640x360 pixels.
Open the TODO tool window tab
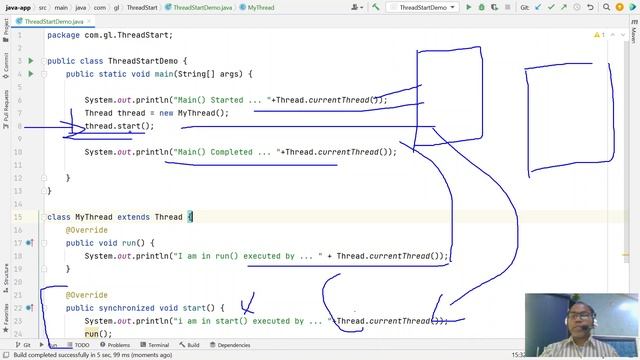point(78,345)
